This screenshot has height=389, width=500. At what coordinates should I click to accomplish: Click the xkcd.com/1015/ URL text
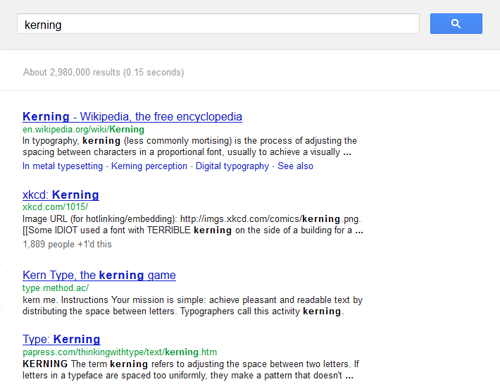55,207
